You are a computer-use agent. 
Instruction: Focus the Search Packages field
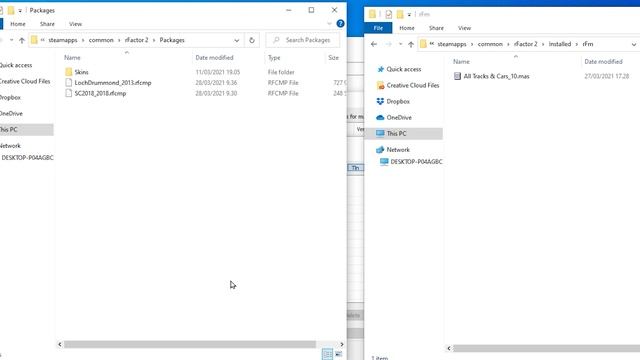click(x=302, y=40)
